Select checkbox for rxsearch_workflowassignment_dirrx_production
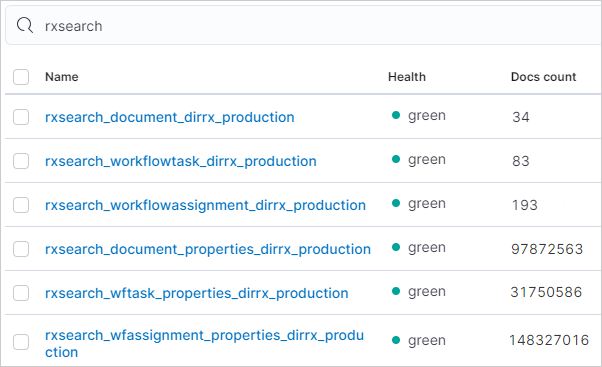This screenshot has width=602, height=367. click(21, 205)
